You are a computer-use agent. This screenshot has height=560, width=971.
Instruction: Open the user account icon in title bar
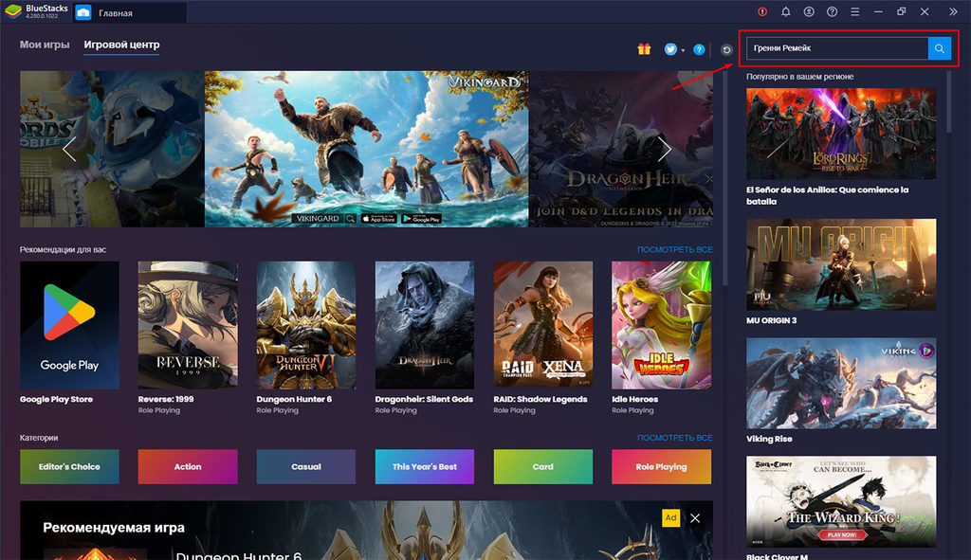[x=809, y=11]
